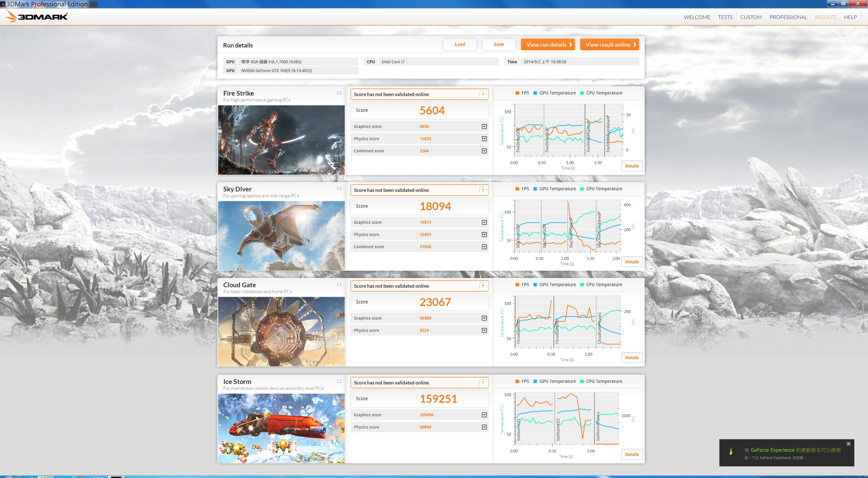Click the Sky Diver score 18094
The image size is (868, 478).
click(x=435, y=206)
